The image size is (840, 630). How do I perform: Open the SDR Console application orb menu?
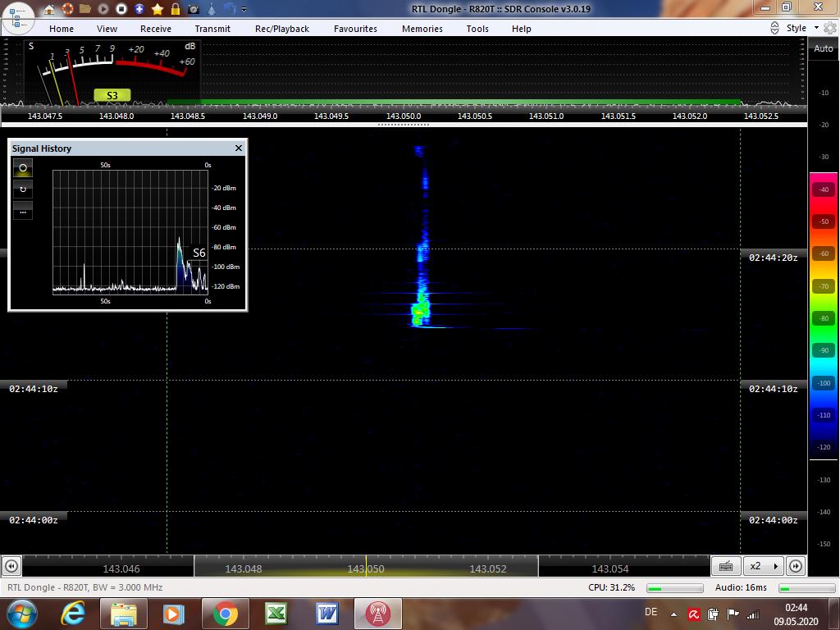18,16
